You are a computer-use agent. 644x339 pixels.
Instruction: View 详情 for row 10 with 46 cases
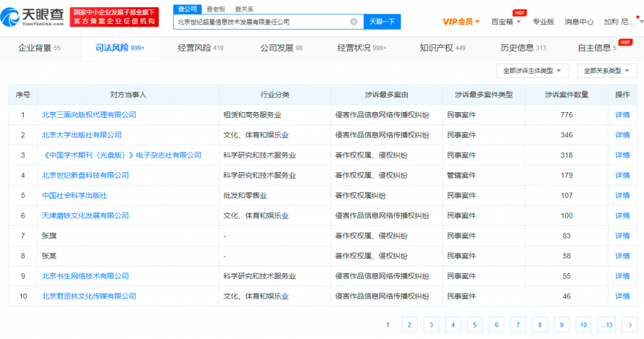pos(622,296)
